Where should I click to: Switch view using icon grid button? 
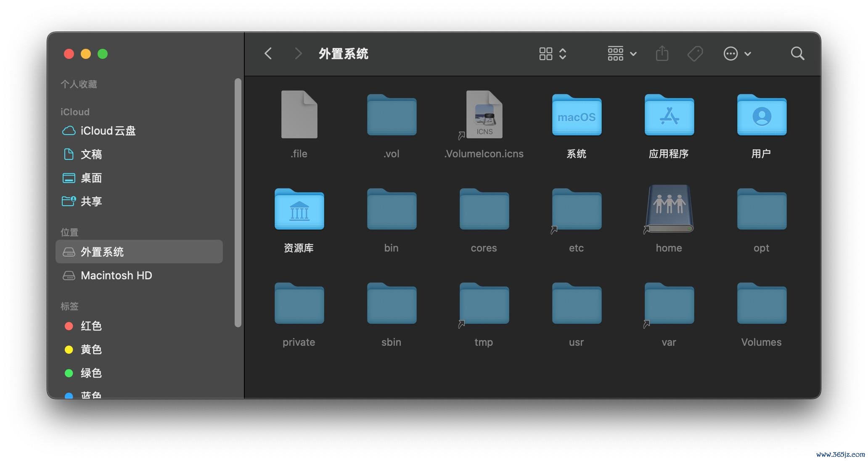(x=553, y=54)
